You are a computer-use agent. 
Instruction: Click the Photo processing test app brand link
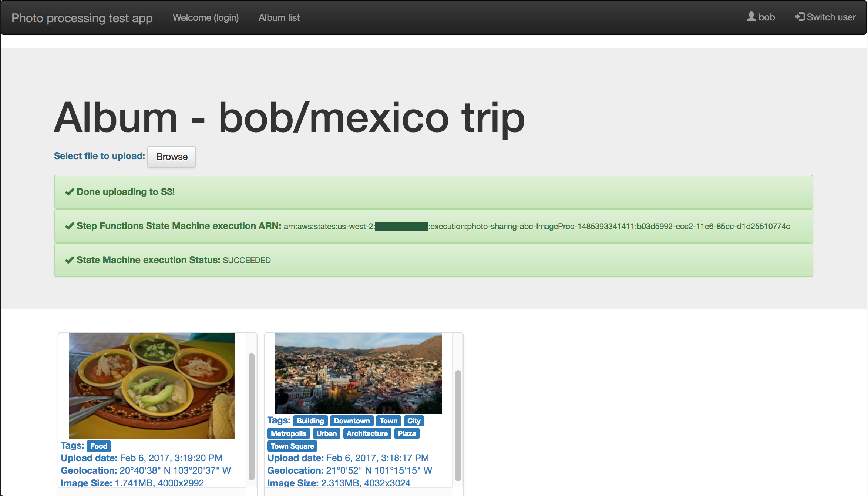pos(82,18)
